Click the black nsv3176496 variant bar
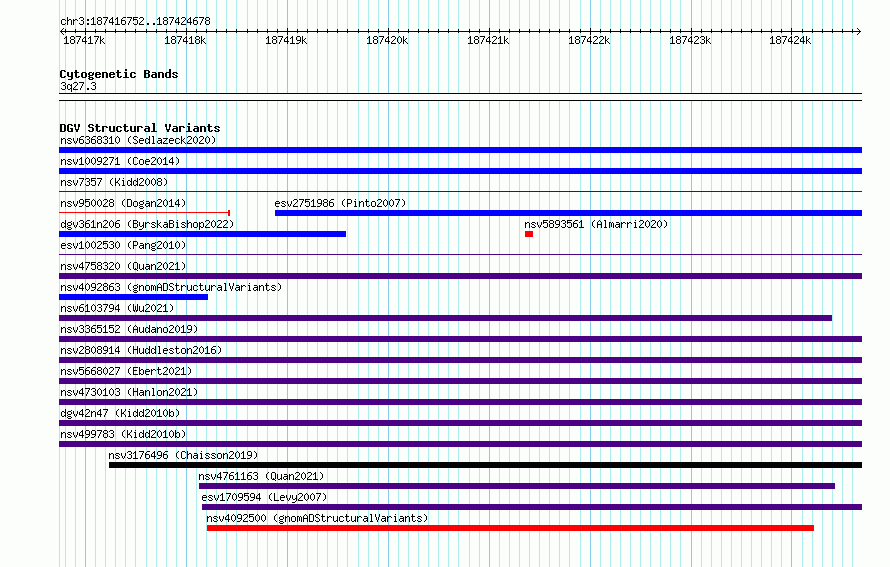Screen dimensions: 890x567 (x=485, y=465)
